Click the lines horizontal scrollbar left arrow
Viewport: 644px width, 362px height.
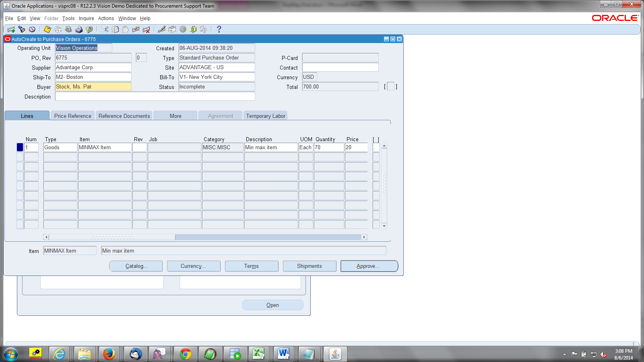coord(46,237)
